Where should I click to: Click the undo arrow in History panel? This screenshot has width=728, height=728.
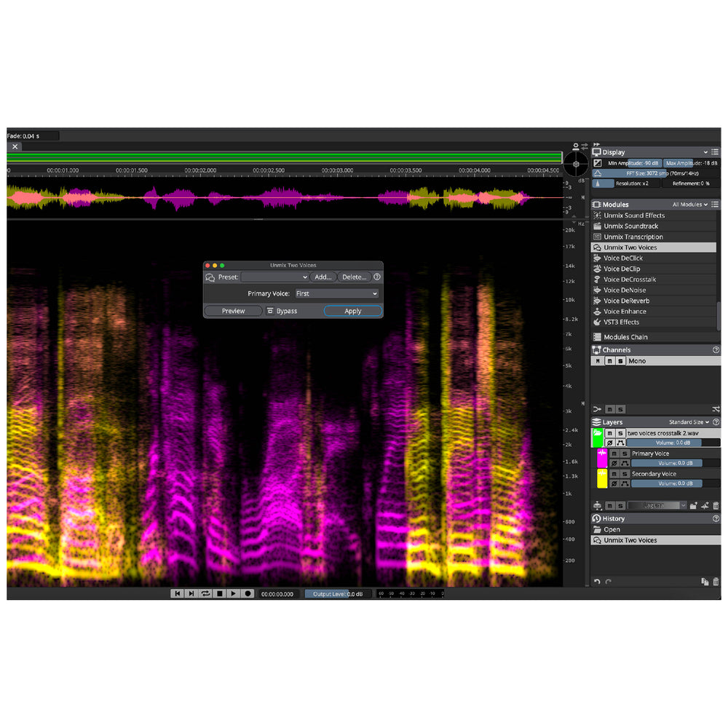point(597,581)
